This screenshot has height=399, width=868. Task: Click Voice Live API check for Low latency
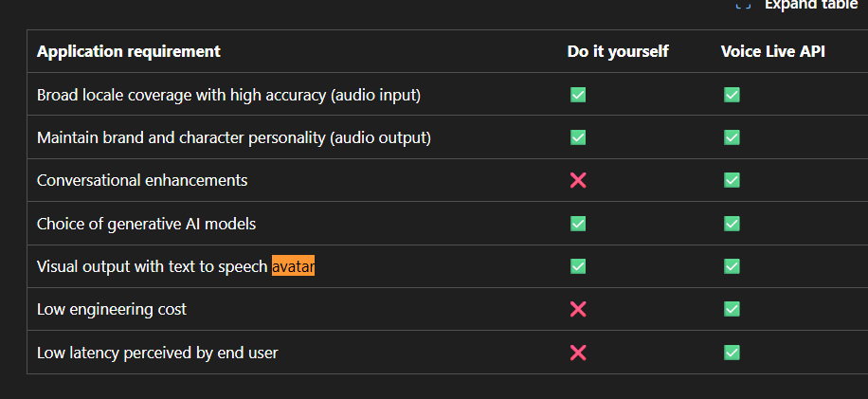coord(732,353)
